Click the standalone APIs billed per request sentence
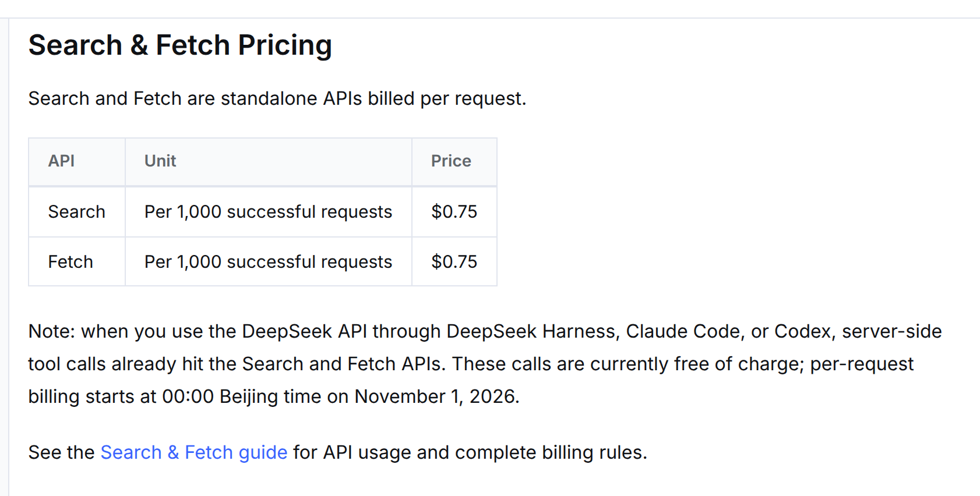 tap(277, 99)
